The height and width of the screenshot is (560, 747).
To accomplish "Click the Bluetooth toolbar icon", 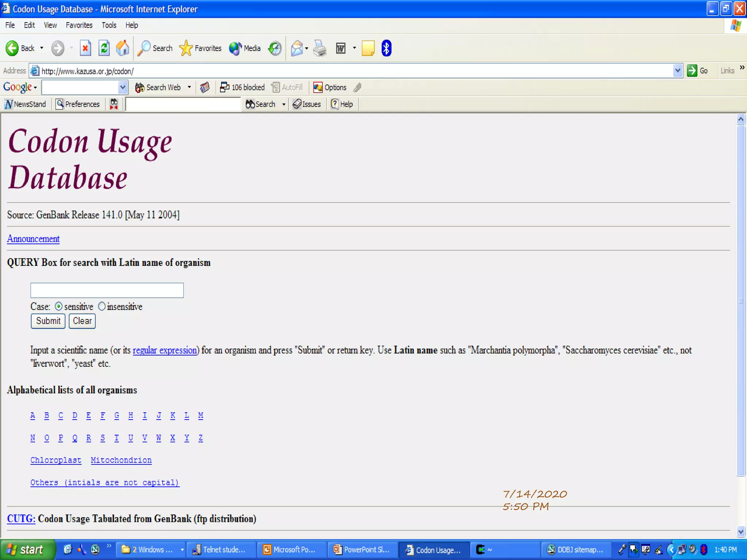I will coord(386,48).
